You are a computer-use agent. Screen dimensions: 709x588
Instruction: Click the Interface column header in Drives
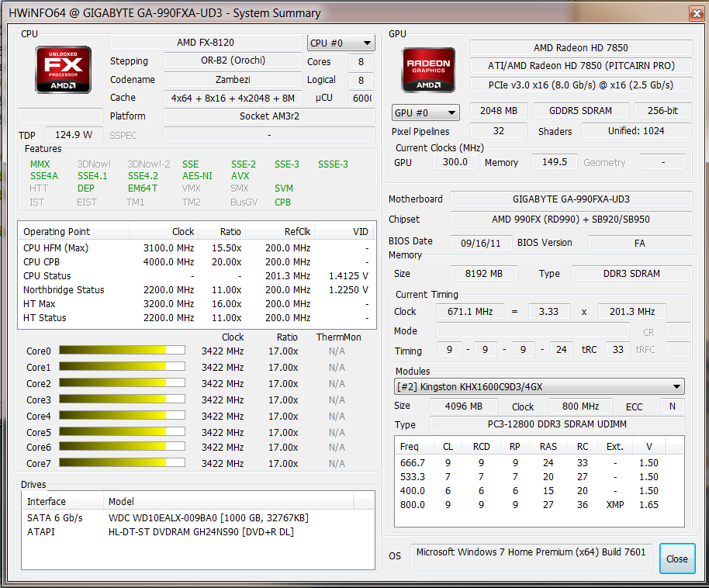[62, 501]
